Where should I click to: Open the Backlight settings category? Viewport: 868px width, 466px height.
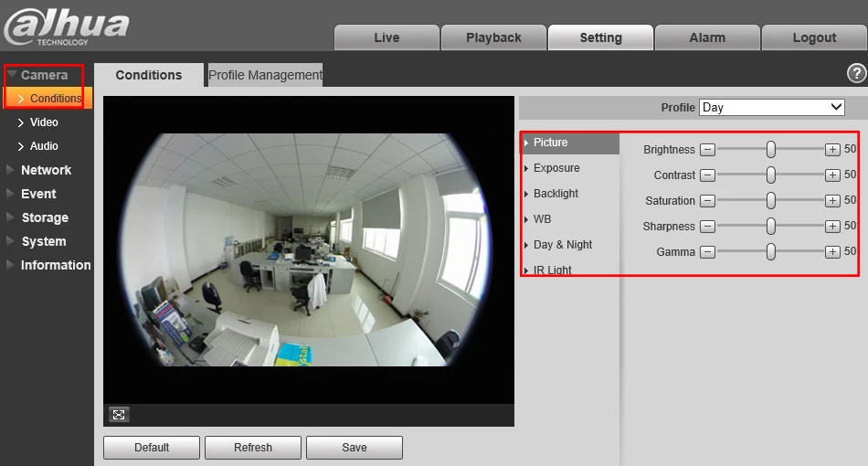tap(556, 193)
